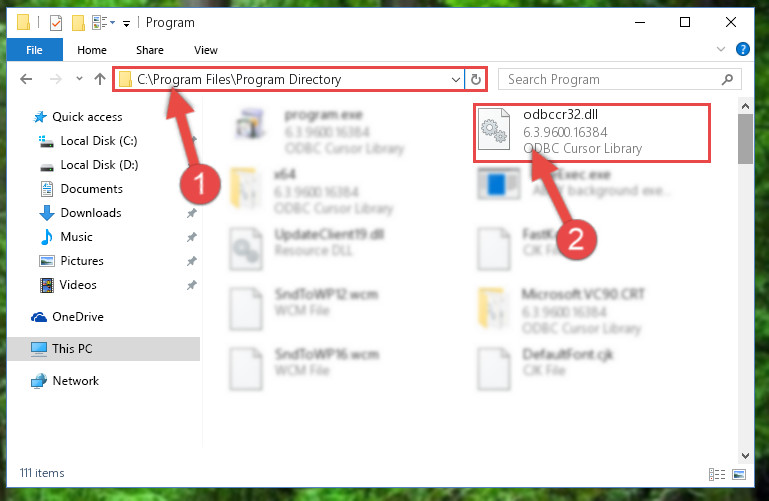Click the Up one level arrow
Screen dimensions: 769x501
(100, 79)
